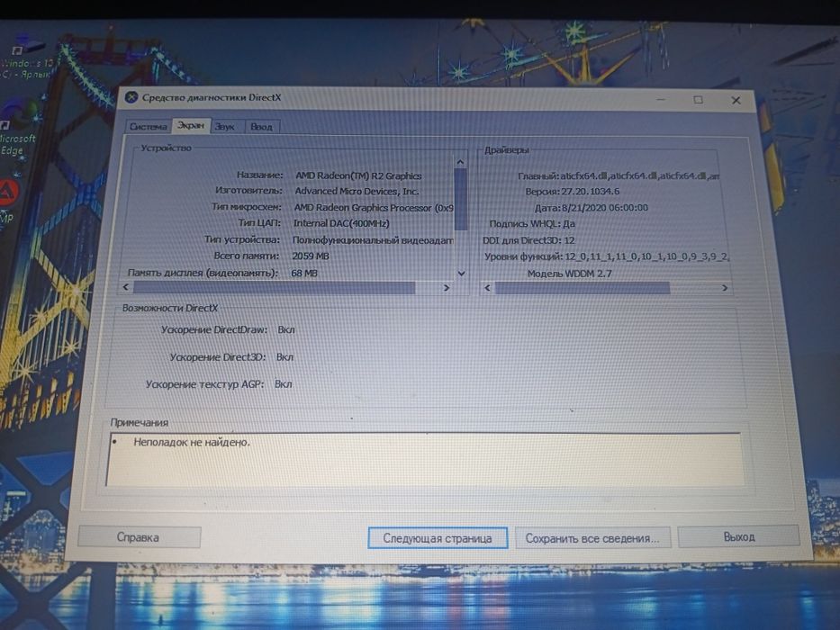This screenshot has height=630, width=840.
Task: Select the DDI для Direct3D: 12 line
Action: 528,240
